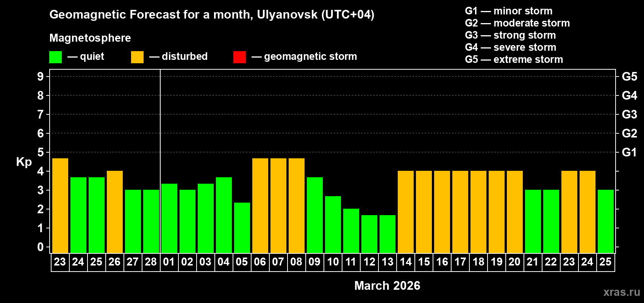The image size is (644, 303).
Task: Click the '— disturbed' legend label
Action: (178, 56)
